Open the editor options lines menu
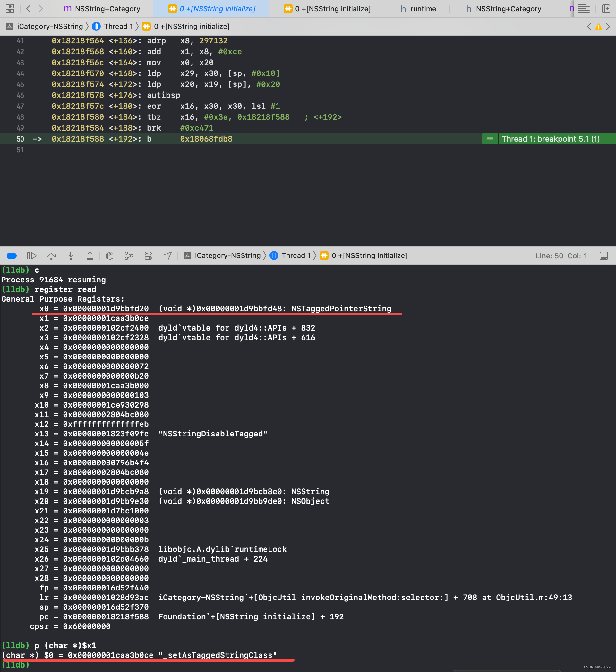This screenshot has width=616, height=672. pos(584,9)
